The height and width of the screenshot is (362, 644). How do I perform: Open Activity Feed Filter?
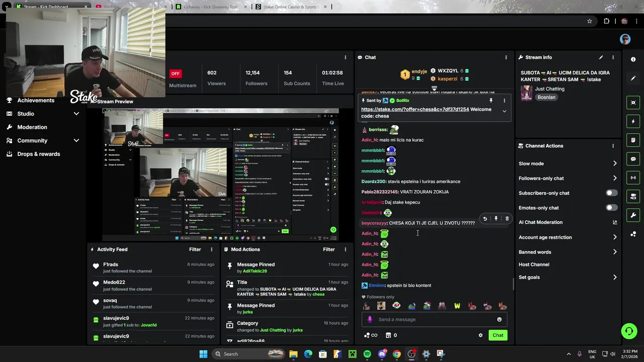[195, 249]
